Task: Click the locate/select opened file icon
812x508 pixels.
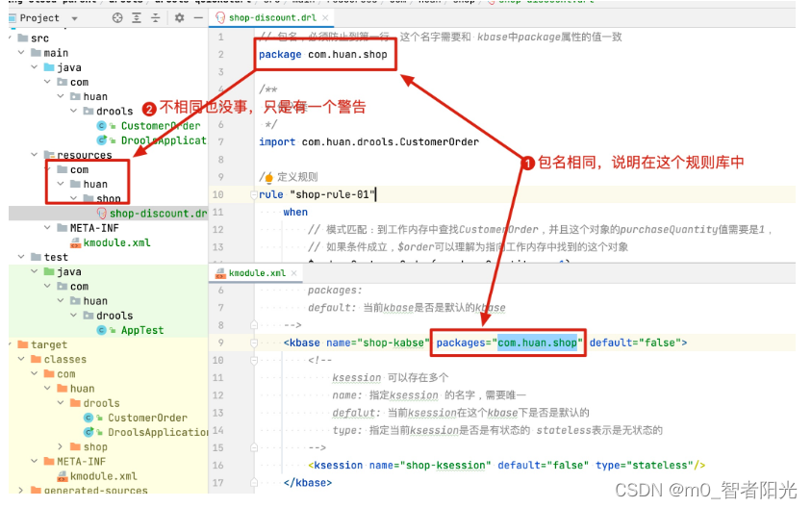Action: tap(117, 18)
